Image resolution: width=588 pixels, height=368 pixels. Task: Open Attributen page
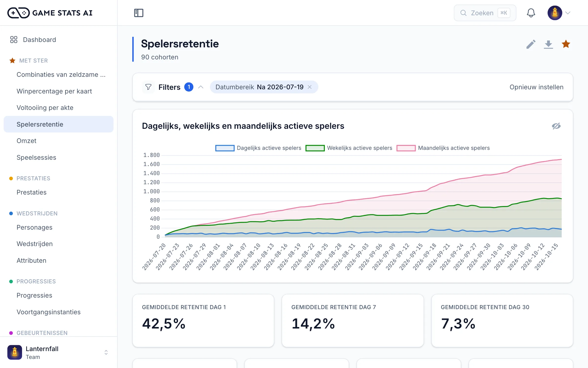coord(59,261)
